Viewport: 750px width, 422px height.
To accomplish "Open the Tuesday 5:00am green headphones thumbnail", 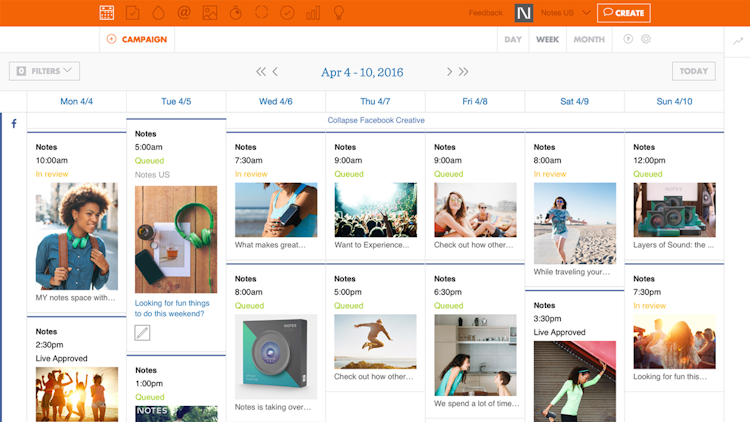I will point(176,239).
